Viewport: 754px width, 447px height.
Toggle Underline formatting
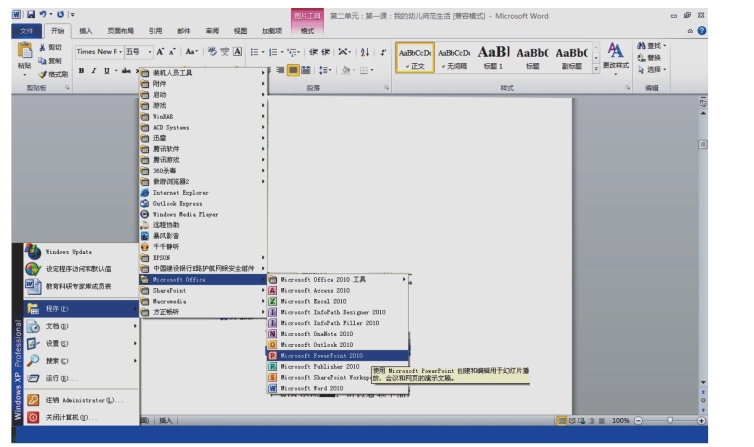pyautogui.click(x=107, y=71)
